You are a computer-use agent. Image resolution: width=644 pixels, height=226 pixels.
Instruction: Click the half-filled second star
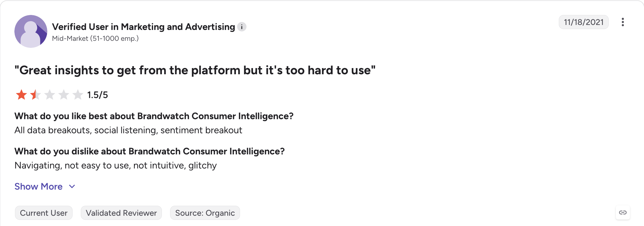coord(35,95)
